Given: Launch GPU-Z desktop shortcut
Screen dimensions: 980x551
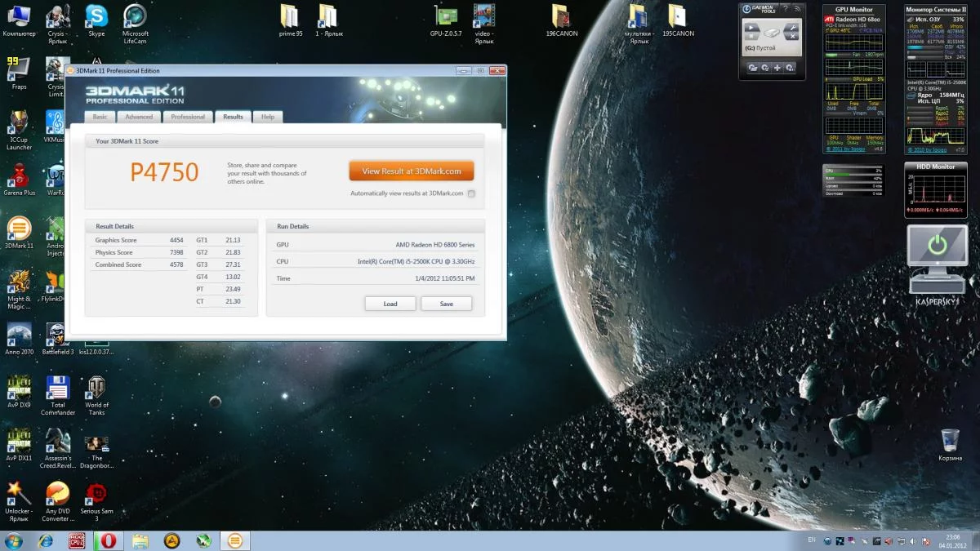Looking at the screenshot, I should point(446,16).
